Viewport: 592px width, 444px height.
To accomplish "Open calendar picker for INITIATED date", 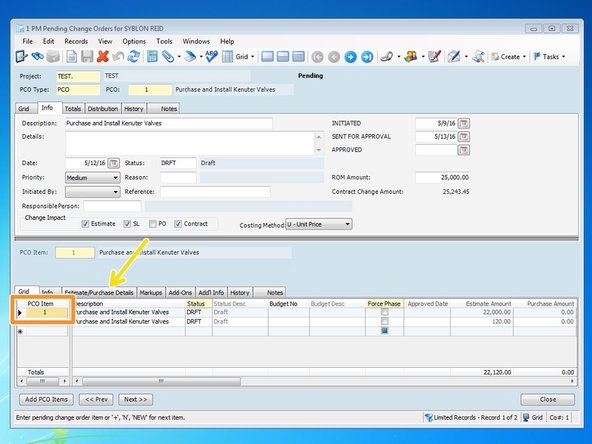I will coord(464,123).
